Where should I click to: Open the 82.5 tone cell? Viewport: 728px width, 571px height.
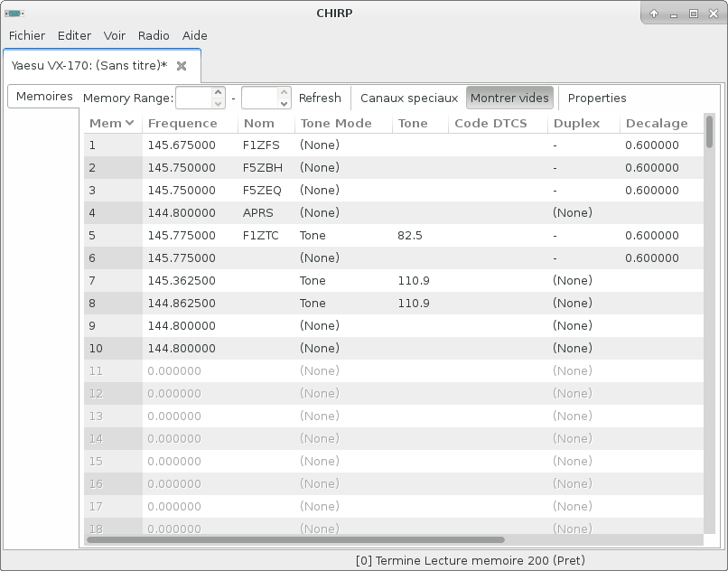[x=420, y=236]
